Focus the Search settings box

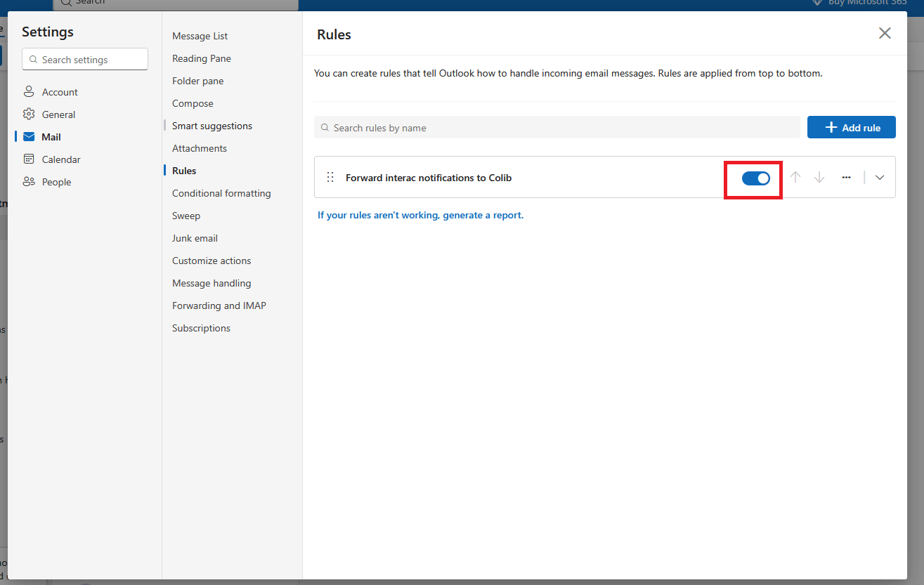point(85,60)
